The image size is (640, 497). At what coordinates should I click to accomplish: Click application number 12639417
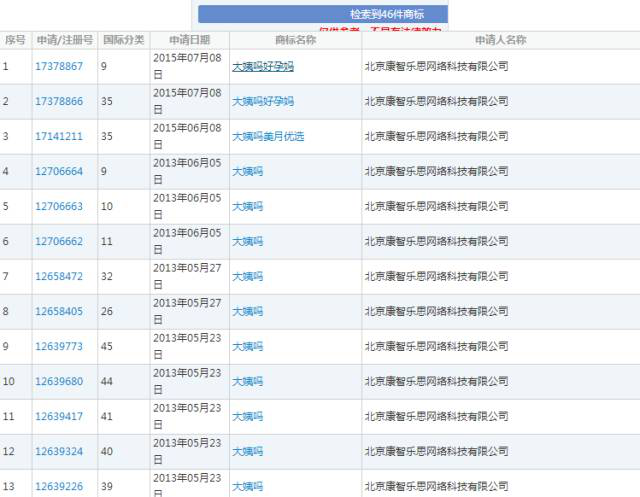pos(59,416)
